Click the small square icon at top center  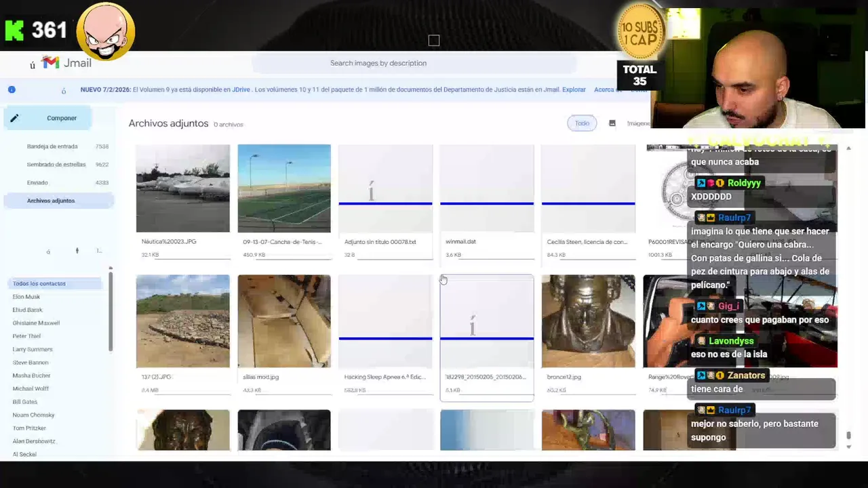[x=434, y=41]
